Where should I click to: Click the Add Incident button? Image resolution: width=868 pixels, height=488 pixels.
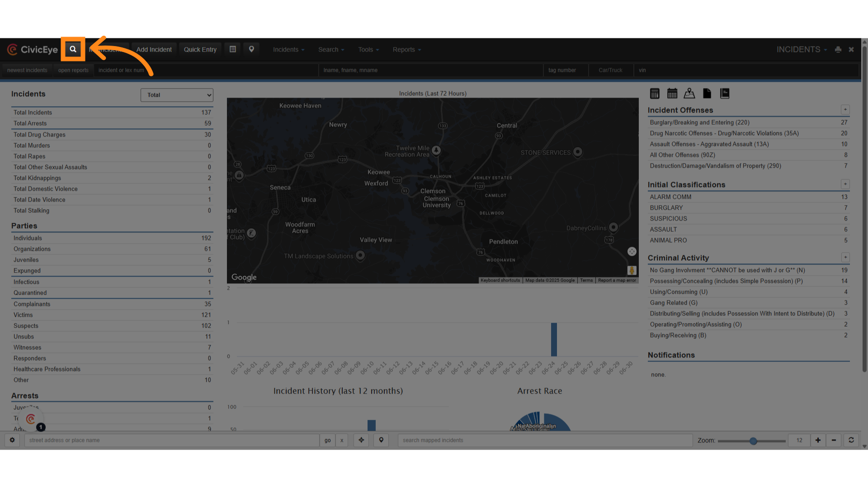click(x=154, y=50)
